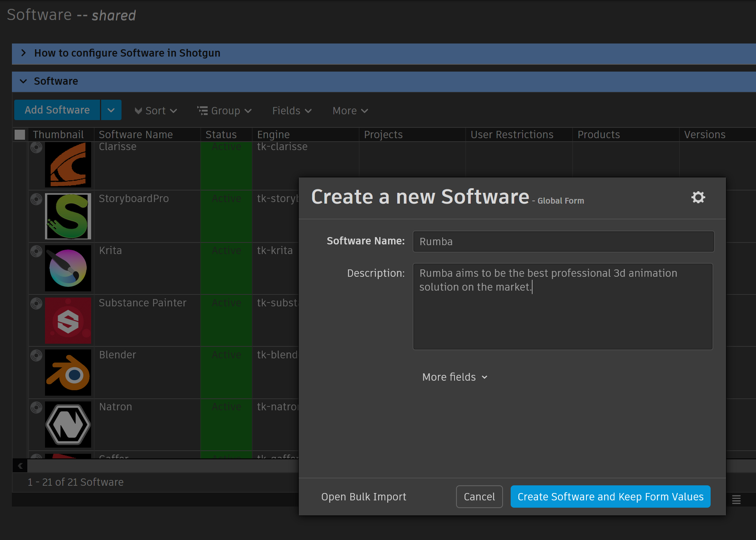Click the Blender logo icon

tap(68, 373)
